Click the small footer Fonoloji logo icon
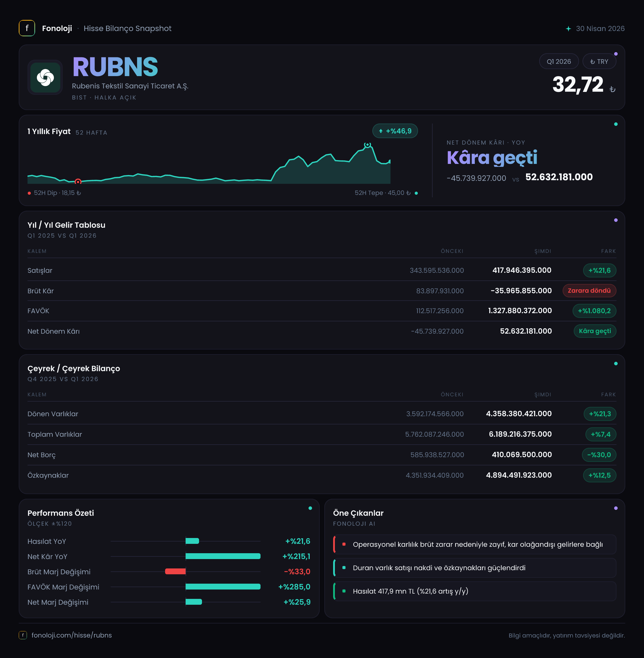The width and height of the screenshot is (644, 658). (x=23, y=635)
